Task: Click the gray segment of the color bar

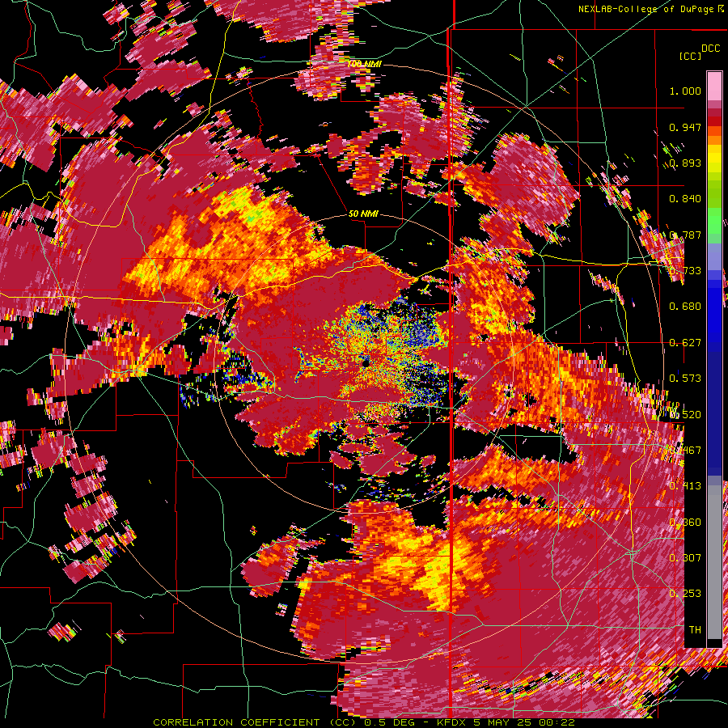Action: click(714, 562)
